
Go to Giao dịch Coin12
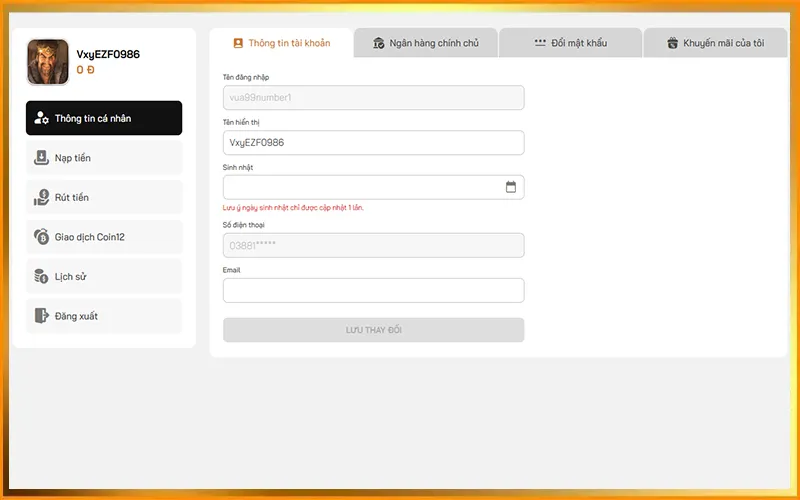104,237
